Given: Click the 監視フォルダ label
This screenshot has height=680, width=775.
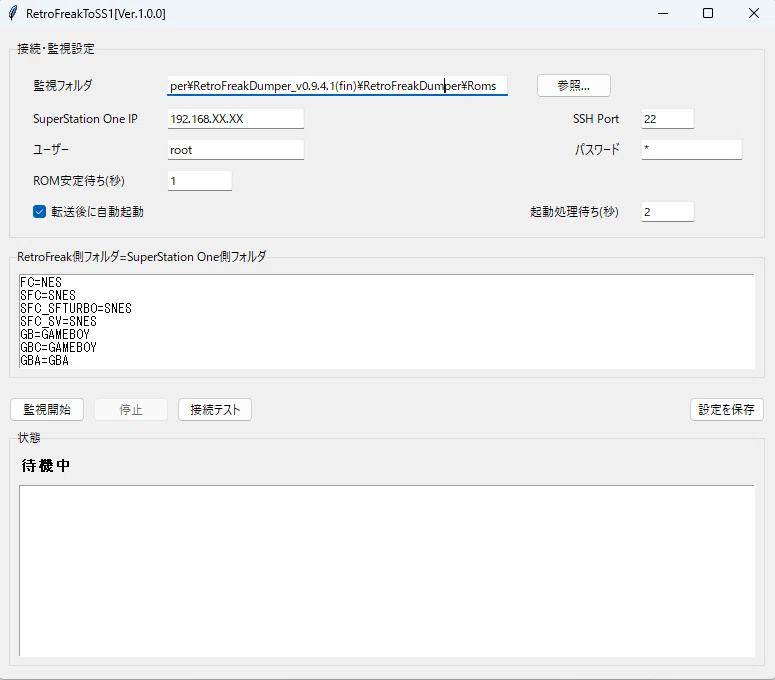Looking at the screenshot, I should 63,85.
